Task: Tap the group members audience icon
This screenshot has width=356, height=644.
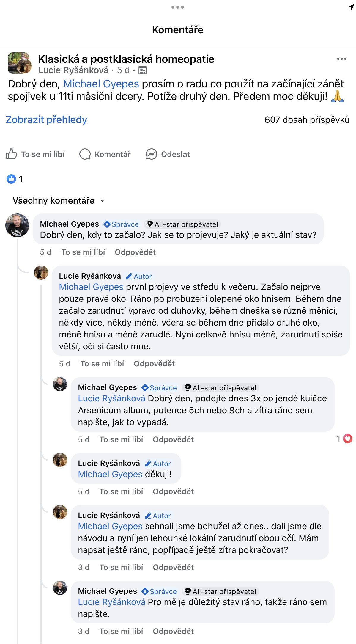Action: [143, 70]
